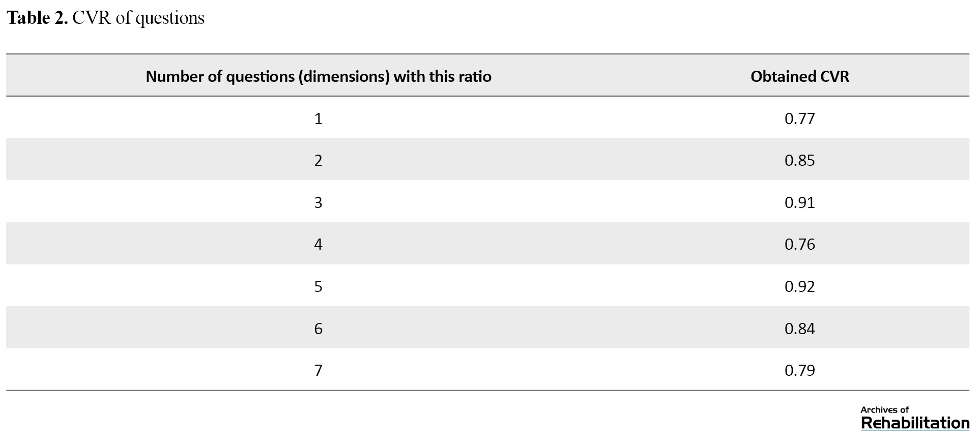The width and height of the screenshot is (980, 443).
Task: Click the CVR value 0.76
Action: (799, 244)
